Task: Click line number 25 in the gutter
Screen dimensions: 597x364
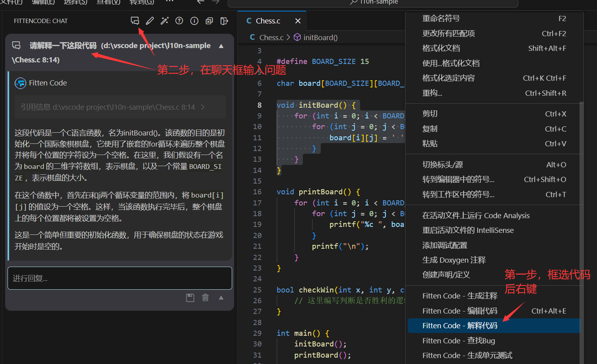Action: (257, 290)
